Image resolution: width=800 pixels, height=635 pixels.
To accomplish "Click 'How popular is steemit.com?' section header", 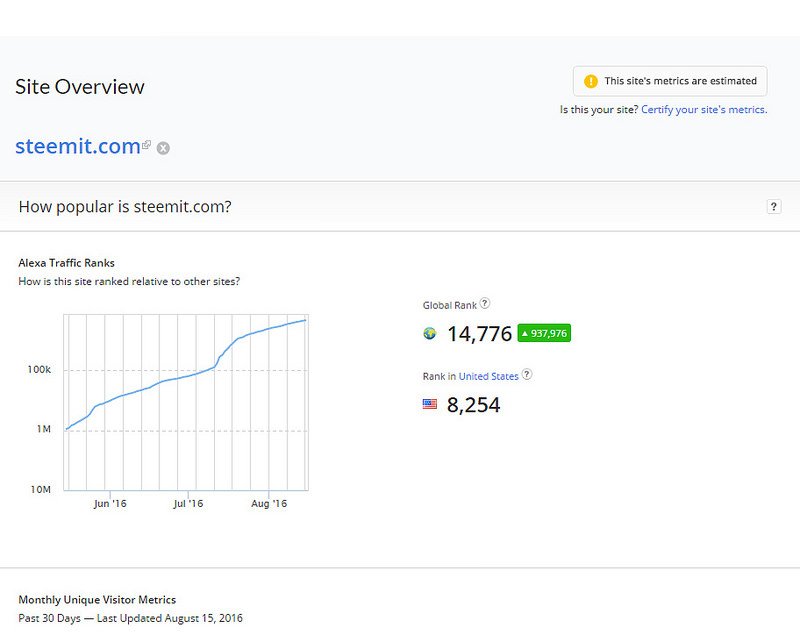I will tap(125, 207).
